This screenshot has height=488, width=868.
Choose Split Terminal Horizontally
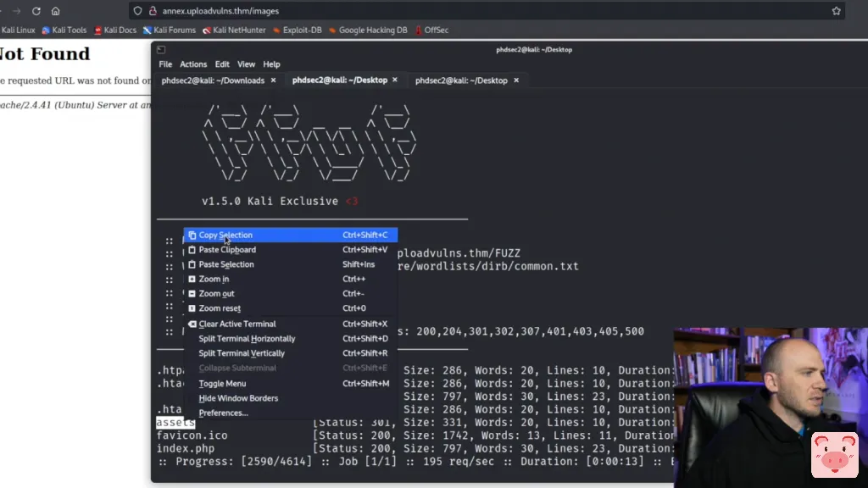point(291,339)
